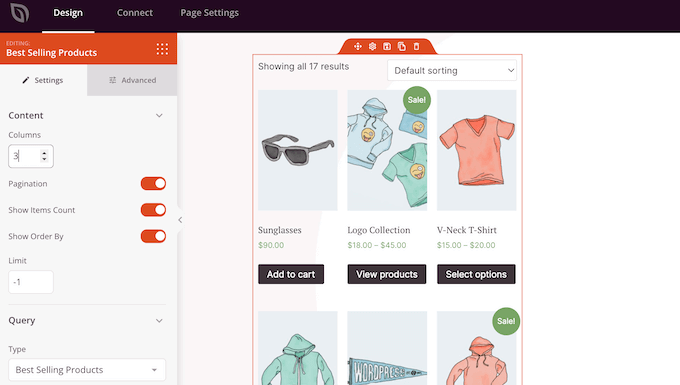Open block settings gear icon in block toolbar
This screenshot has width=680, height=385.
(373, 46)
